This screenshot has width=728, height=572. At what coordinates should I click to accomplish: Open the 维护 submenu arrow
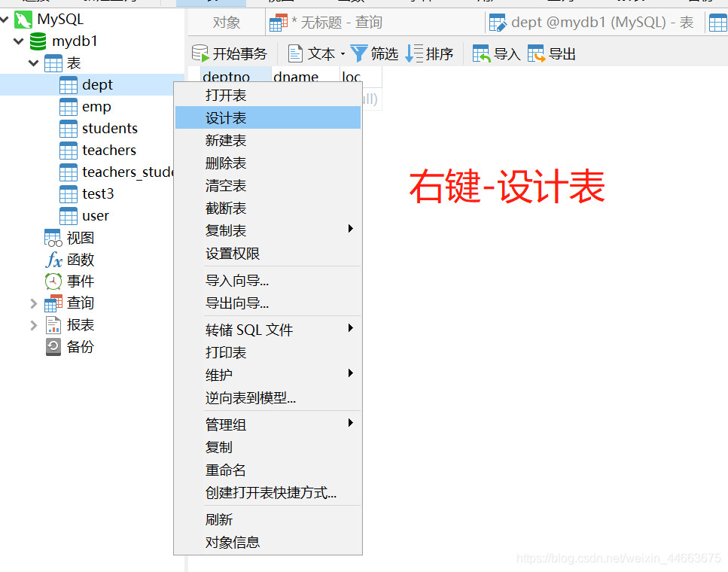pyautogui.click(x=351, y=373)
